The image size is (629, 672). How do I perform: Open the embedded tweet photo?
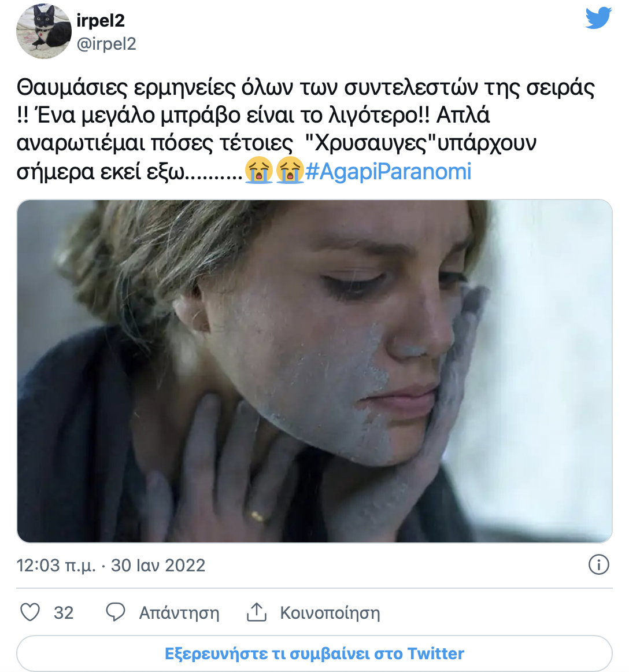point(314,371)
